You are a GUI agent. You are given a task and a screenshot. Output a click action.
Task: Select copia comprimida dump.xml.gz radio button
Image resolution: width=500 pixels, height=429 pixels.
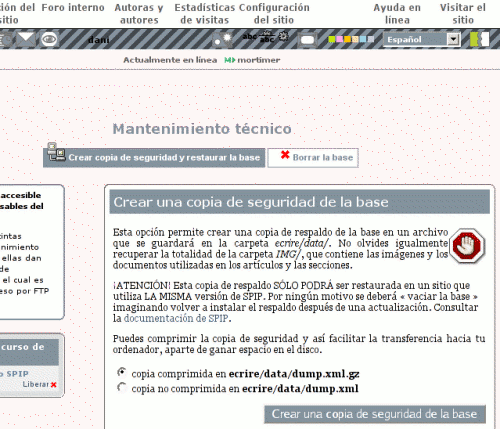(x=122, y=372)
